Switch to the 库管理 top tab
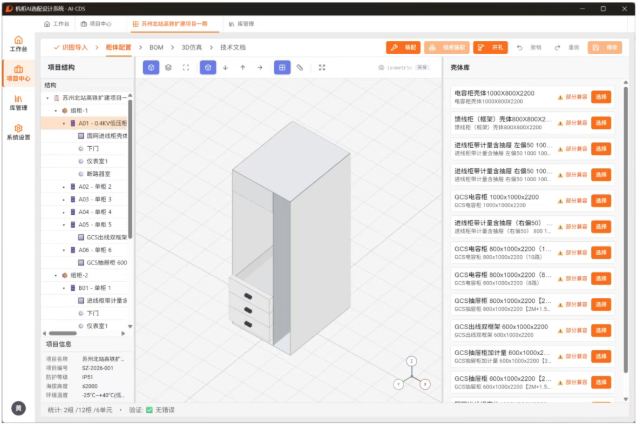Screen dimensions: 638x426 [x=241, y=24]
